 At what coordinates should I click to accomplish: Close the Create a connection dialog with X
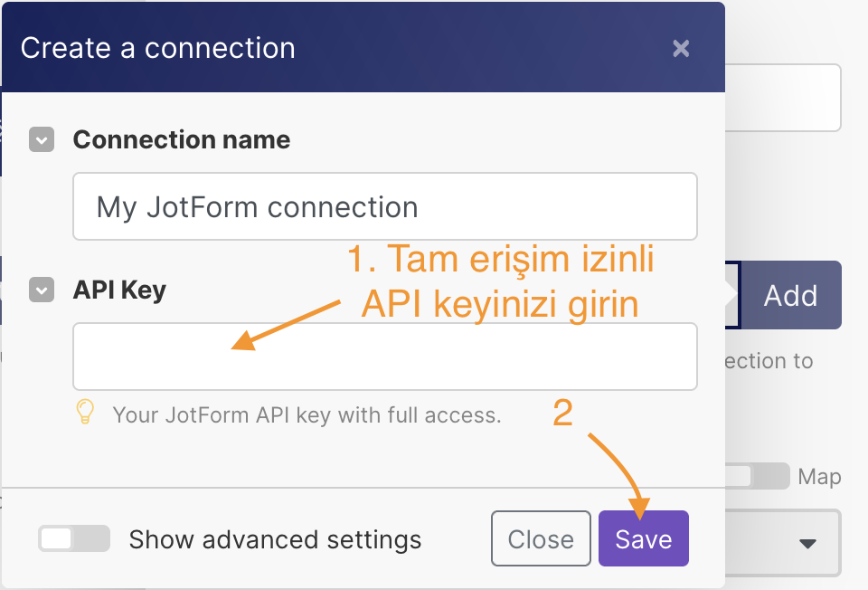click(681, 48)
